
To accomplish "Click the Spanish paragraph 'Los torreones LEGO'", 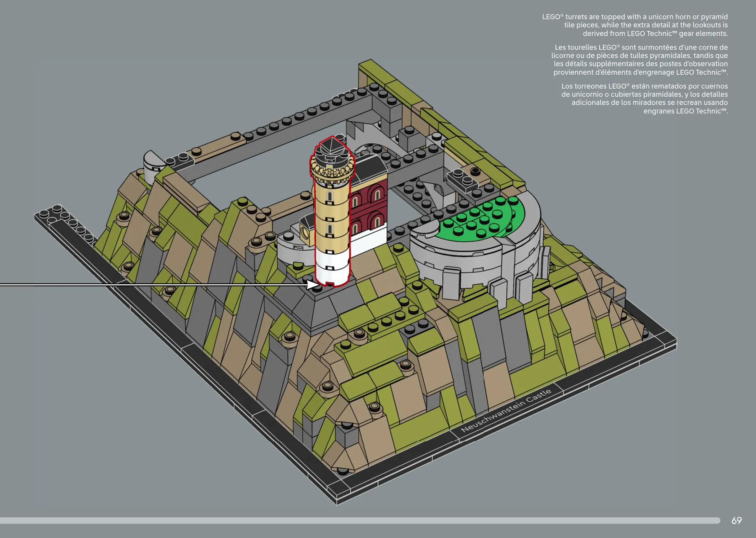I will [644, 99].
